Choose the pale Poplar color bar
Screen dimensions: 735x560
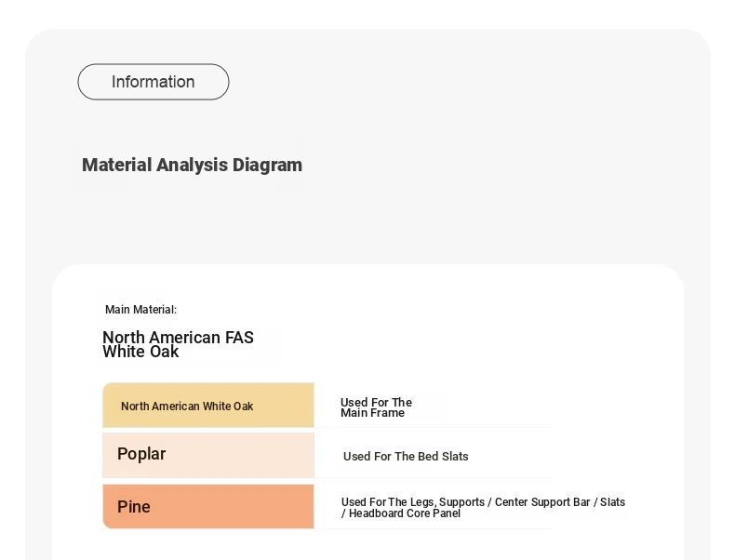pos(208,456)
